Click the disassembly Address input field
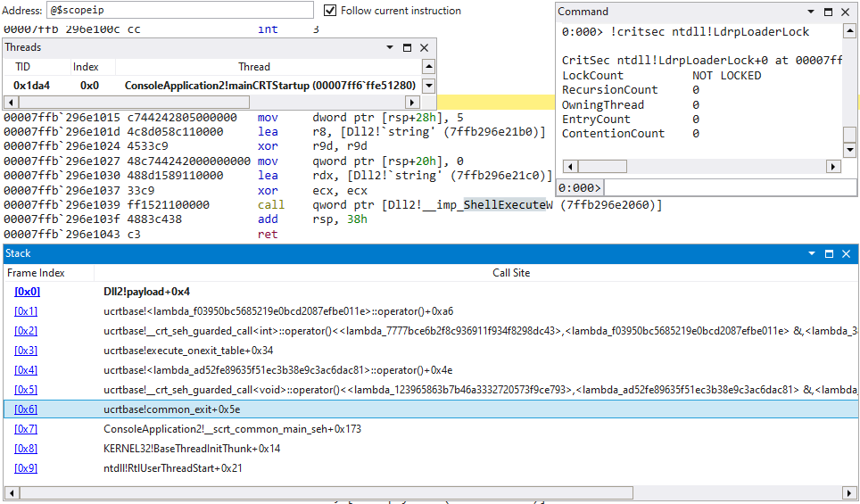Screen dimensions: 860x504 (x=180, y=11)
